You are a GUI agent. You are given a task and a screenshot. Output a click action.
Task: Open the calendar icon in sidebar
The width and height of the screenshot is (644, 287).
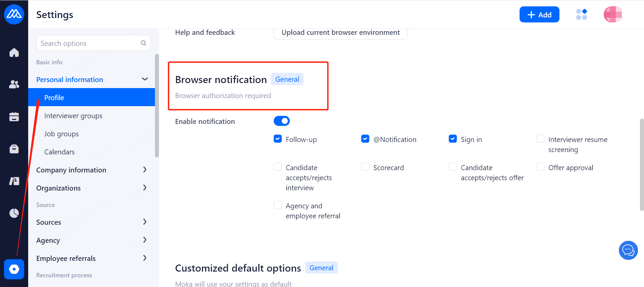(14, 117)
